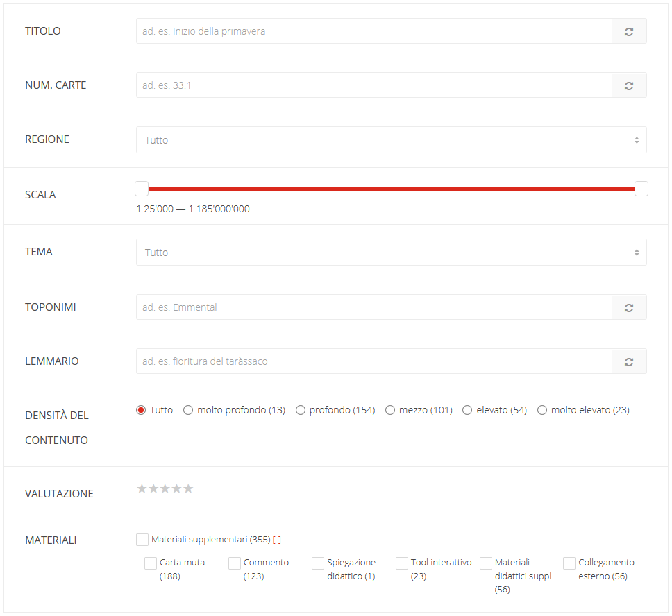Reset the Toponimi field with refresh icon
The image size is (672, 616).
628,307
